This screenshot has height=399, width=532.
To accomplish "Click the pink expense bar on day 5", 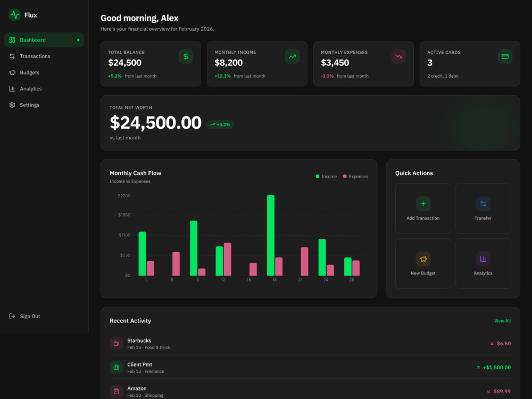I will point(176,264).
